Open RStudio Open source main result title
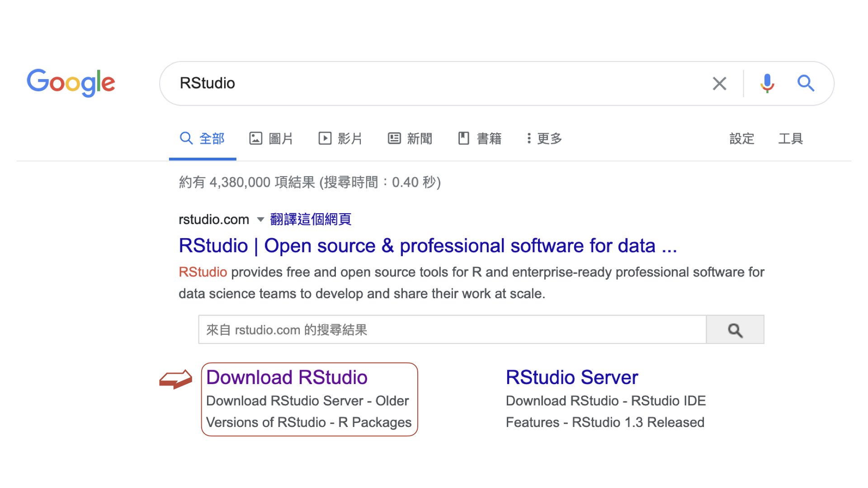 click(x=427, y=246)
